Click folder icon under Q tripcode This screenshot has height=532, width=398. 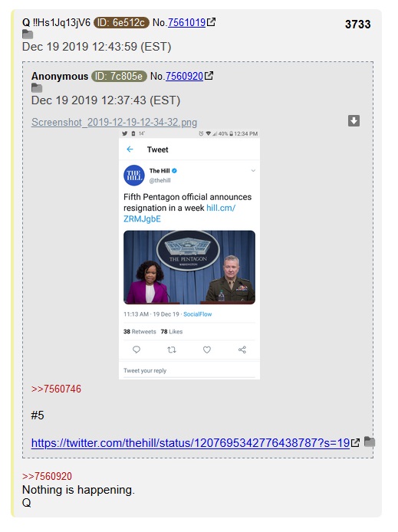[28, 34]
